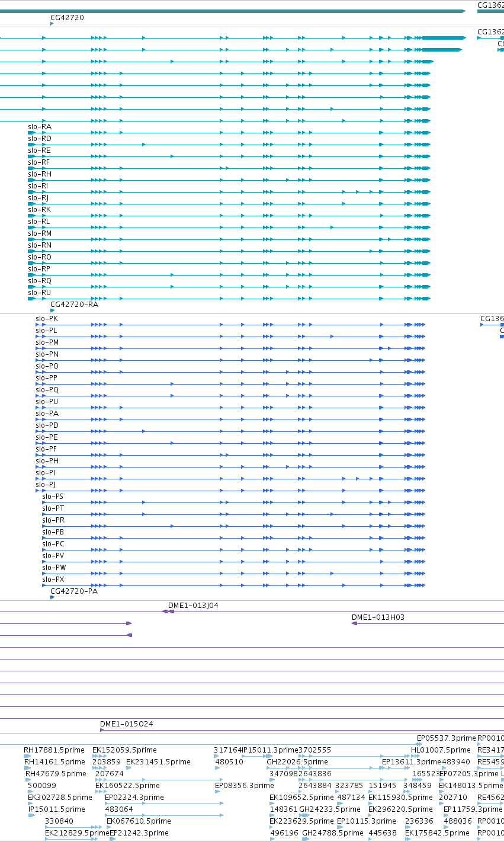Click the GH22026.5prime EST label
The width and height of the screenshot is (504, 842).
[297, 762]
